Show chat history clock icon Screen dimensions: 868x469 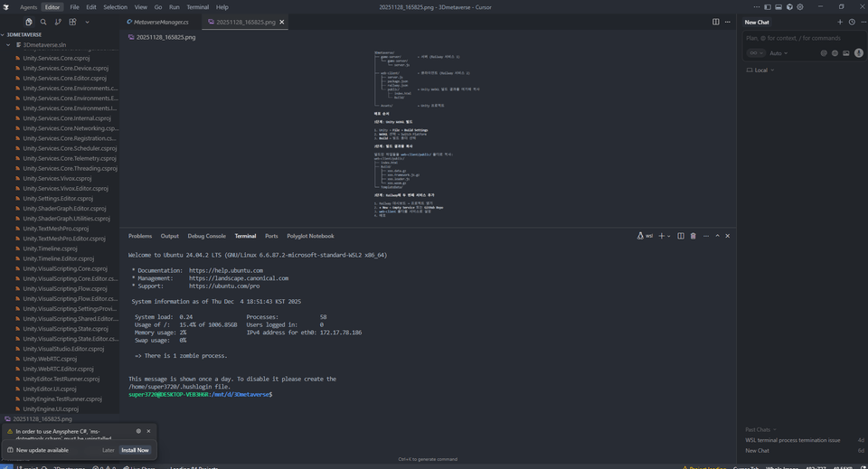click(852, 22)
